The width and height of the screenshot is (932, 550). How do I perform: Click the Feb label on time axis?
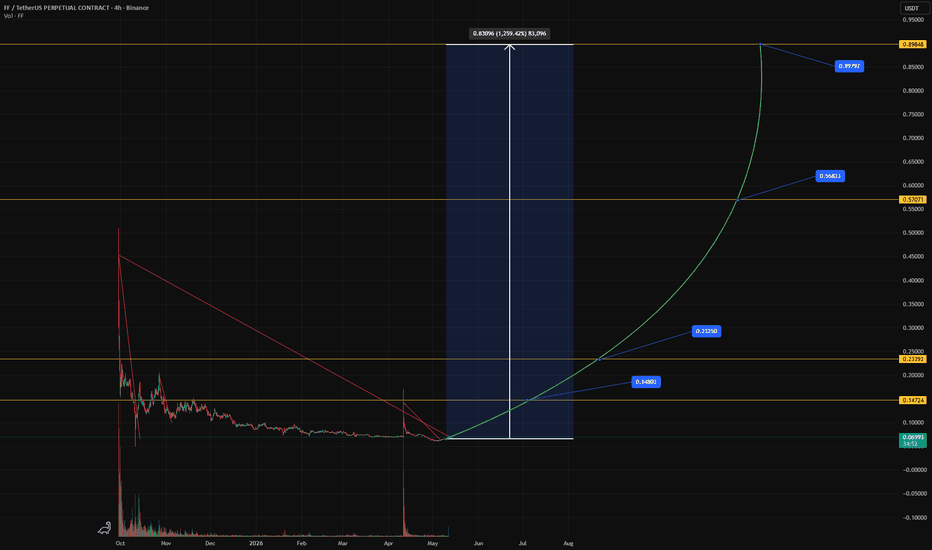(x=301, y=543)
